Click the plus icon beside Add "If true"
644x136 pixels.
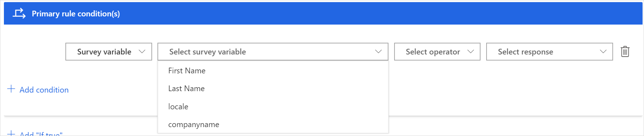pos(11,134)
